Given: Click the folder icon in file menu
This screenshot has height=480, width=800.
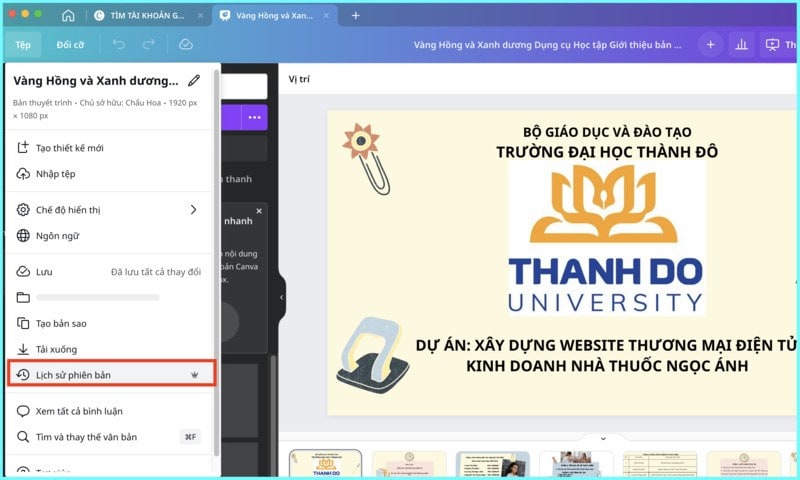Looking at the screenshot, I should (x=23, y=297).
